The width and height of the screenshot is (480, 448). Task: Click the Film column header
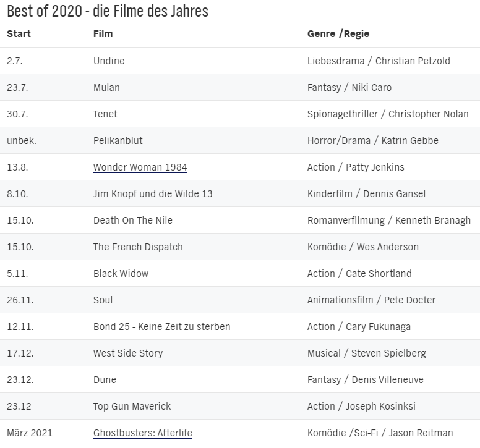(103, 34)
